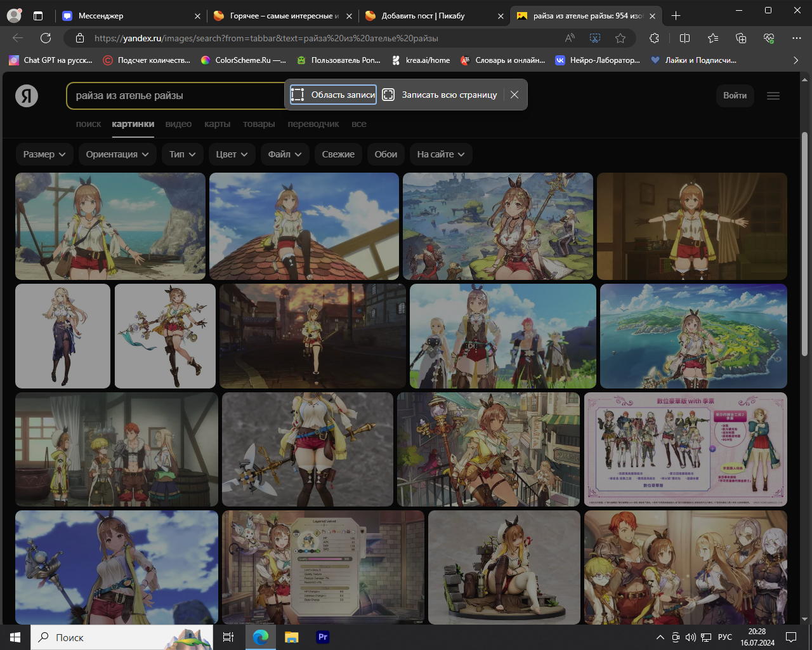Add page to favorites star icon

coord(620,38)
